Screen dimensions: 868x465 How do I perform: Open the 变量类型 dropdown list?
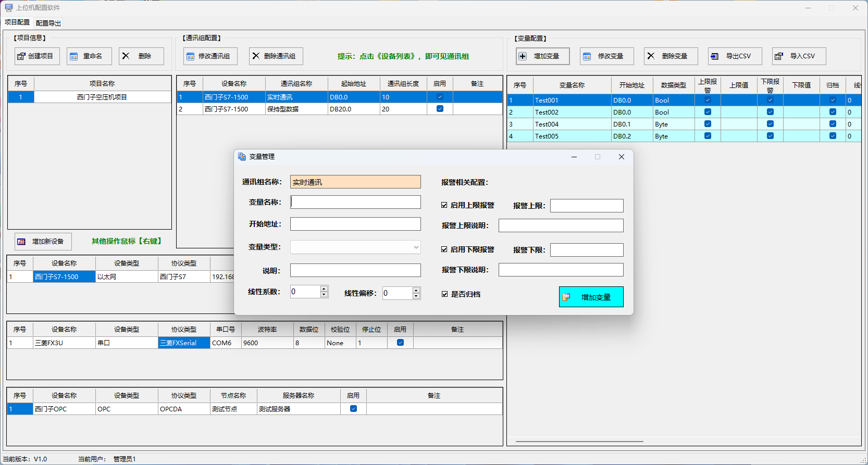click(x=416, y=247)
